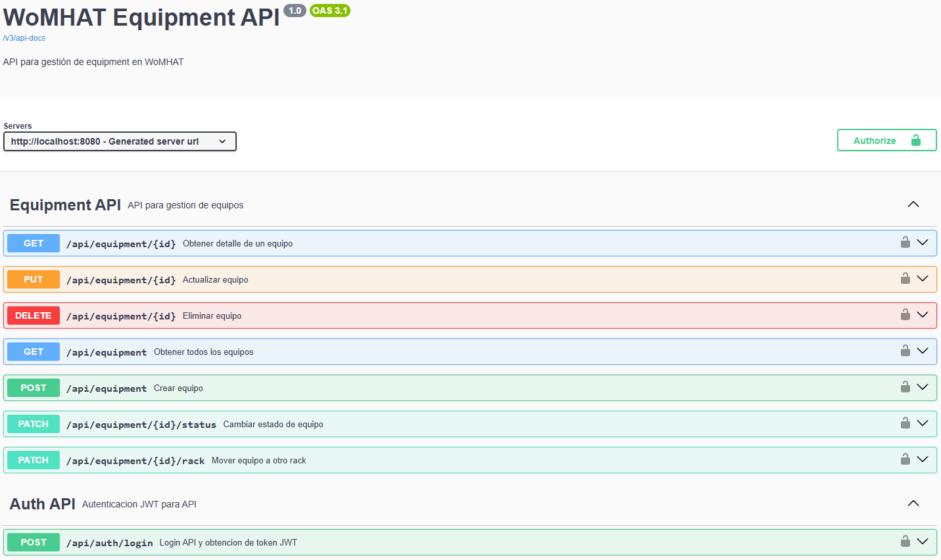Click the /api/equipment/{id}/status path text
Viewport: 941px width, 560px height.
pos(141,425)
